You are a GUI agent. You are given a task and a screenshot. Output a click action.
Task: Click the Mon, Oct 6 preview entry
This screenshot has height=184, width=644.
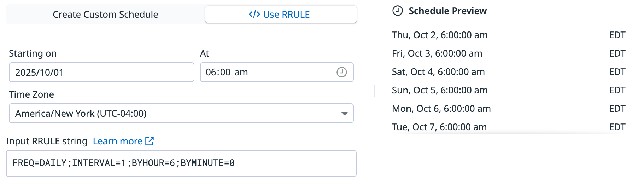[x=441, y=109]
